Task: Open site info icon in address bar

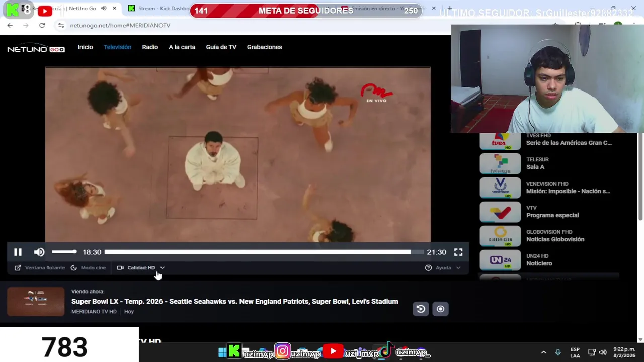Action: (61, 25)
